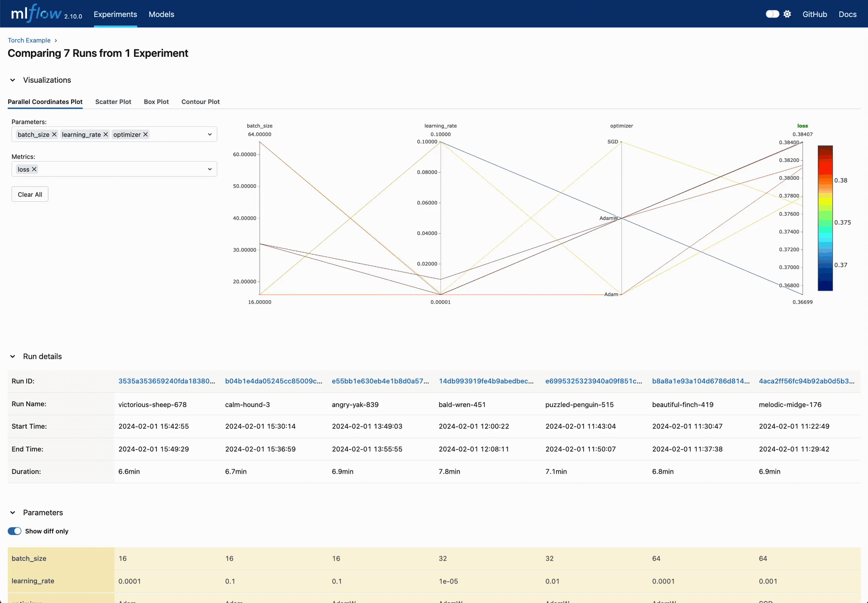Navigate back to Torch Example experiment

tap(29, 40)
